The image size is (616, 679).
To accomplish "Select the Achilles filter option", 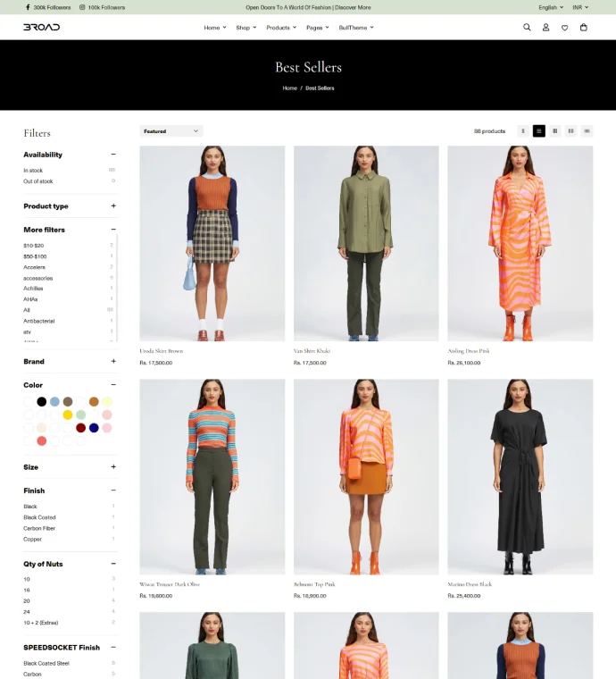I will tap(33, 289).
